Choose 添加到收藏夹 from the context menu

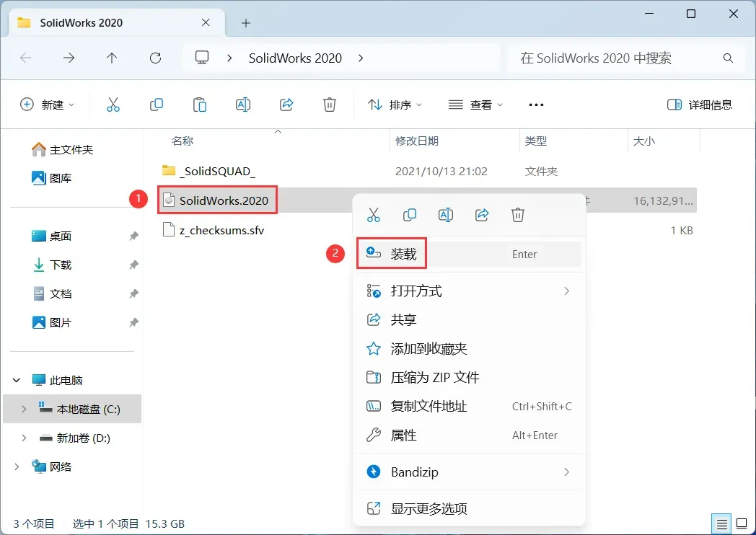[x=469, y=348]
